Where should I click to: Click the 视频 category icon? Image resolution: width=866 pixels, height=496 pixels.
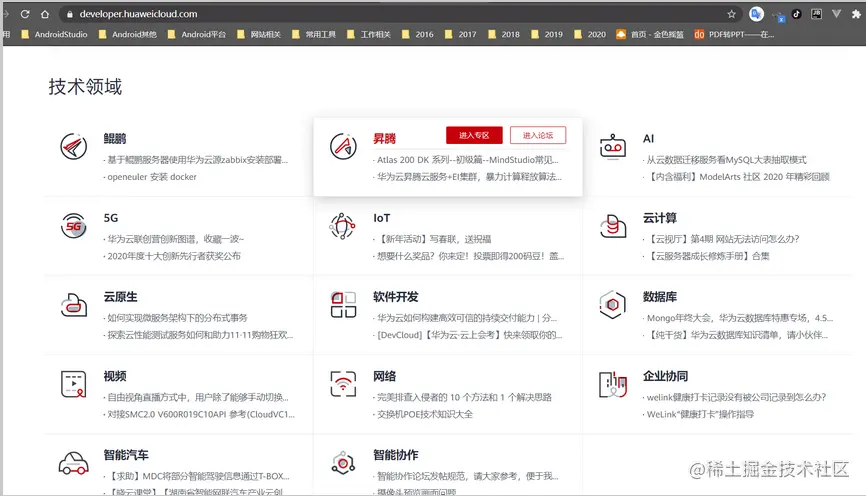(x=73, y=384)
